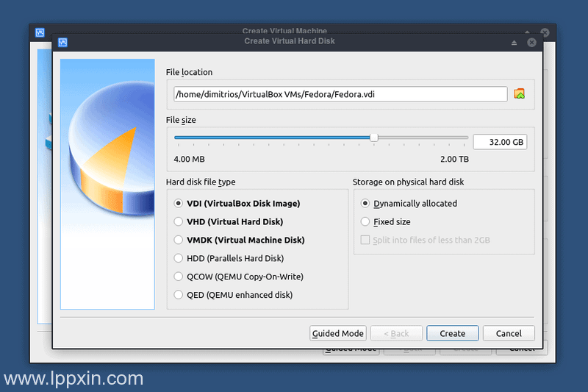This screenshot has width=588, height=392.
Task: Click the Guided Mode button
Action: (338, 333)
